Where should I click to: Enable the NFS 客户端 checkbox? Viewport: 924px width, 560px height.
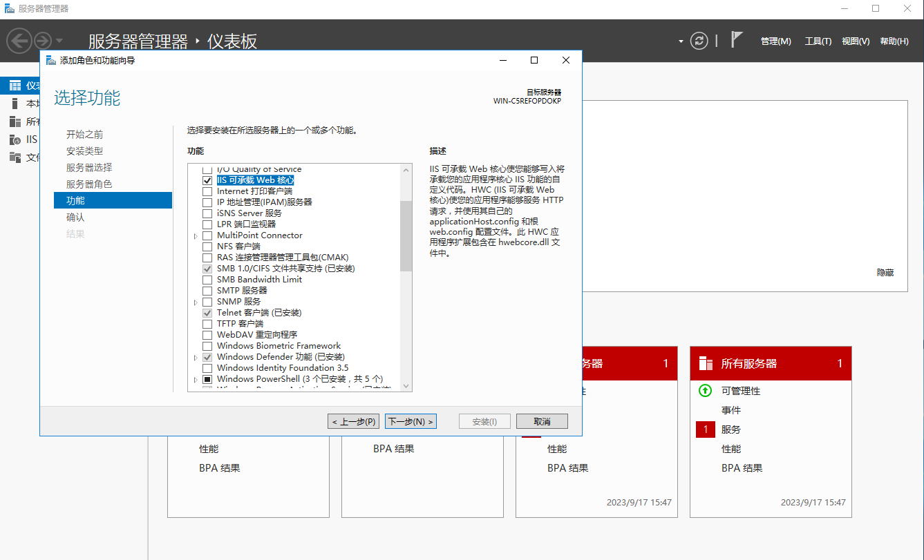click(x=207, y=247)
